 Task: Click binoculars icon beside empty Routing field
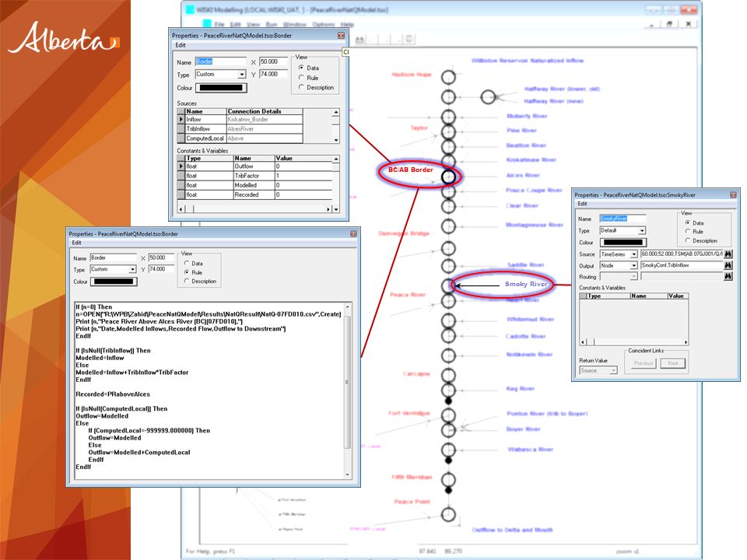click(728, 276)
